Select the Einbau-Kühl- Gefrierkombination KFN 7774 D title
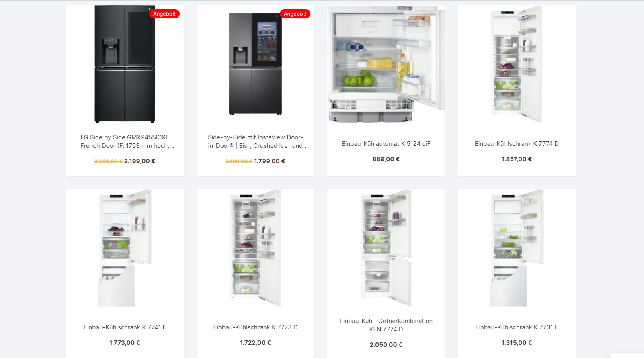The image size is (644, 358). [x=386, y=325]
